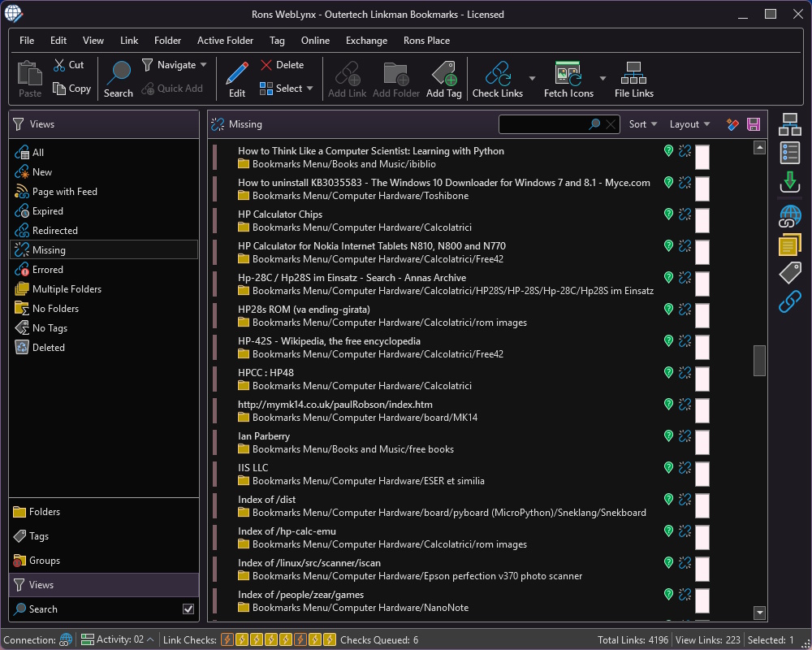Click the Paste toolbar icon
This screenshot has width=812, height=650.
tap(29, 79)
